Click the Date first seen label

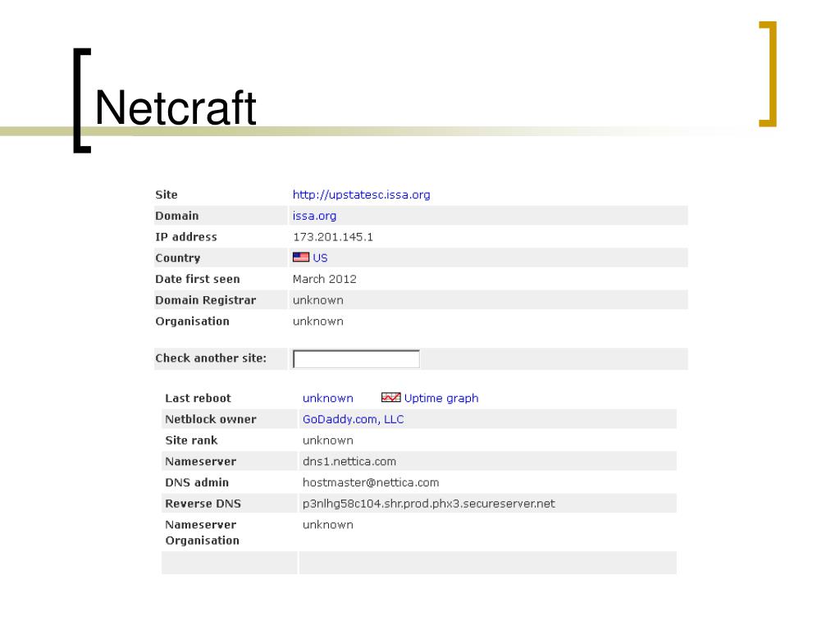[197, 279]
